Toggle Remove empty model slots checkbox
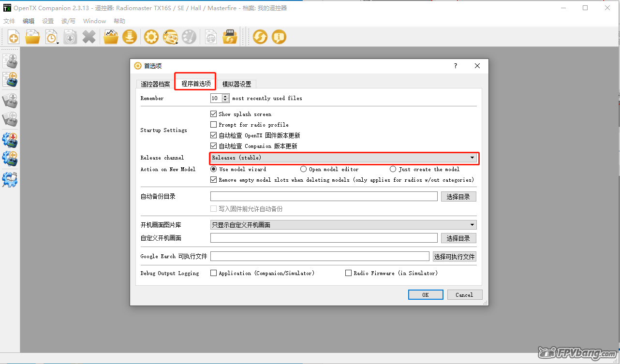The image size is (620, 364). (213, 180)
